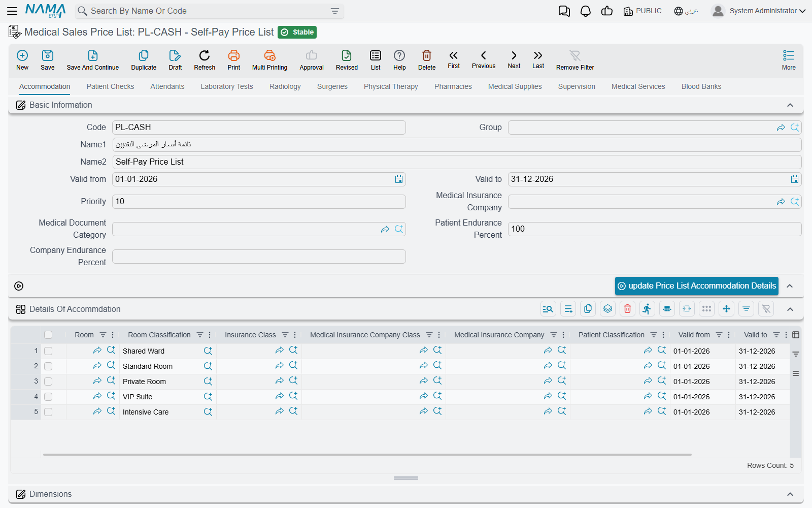The width and height of the screenshot is (812, 508).
Task: Go to the Previous record
Action: [x=484, y=59]
